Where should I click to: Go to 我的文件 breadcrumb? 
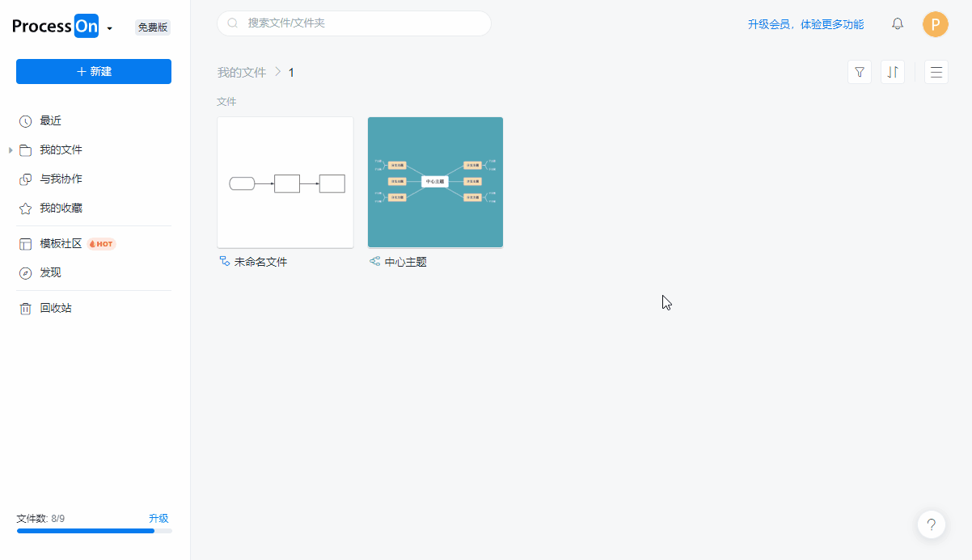point(242,73)
